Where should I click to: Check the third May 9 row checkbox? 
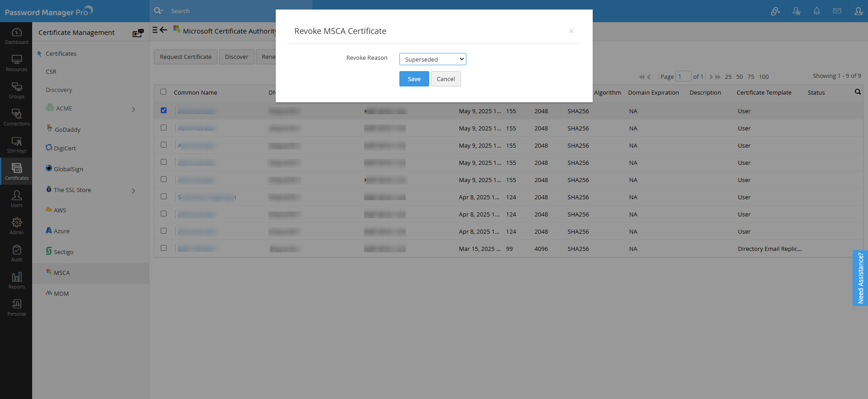point(163,145)
